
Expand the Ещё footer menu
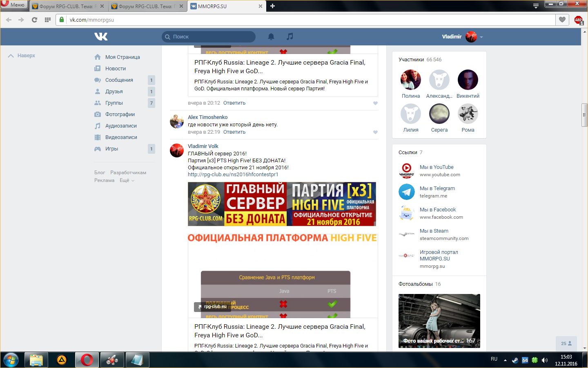(x=127, y=180)
